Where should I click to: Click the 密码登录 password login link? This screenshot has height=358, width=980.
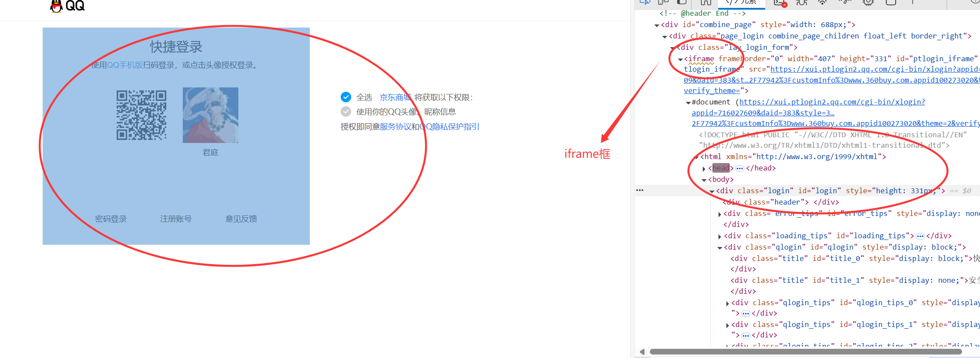111,219
